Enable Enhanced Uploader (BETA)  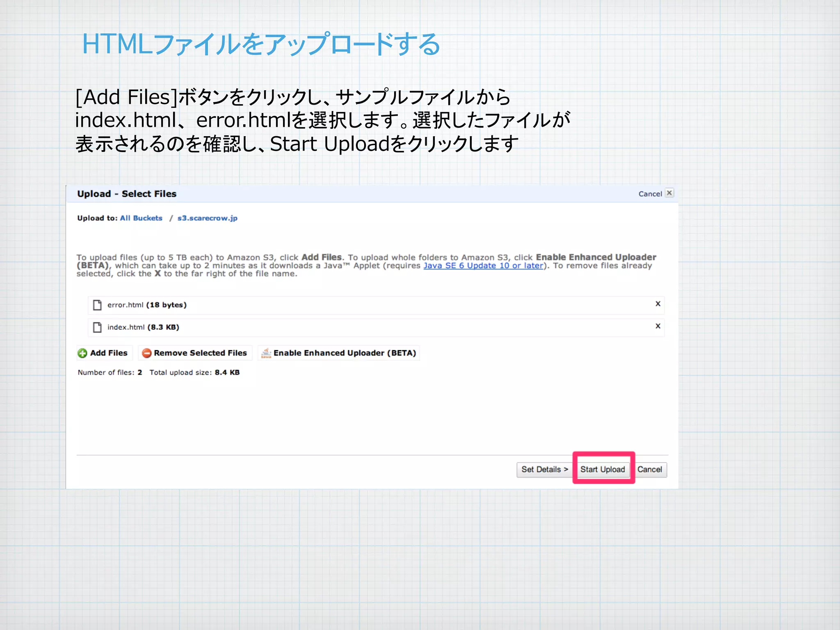[339, 353]
